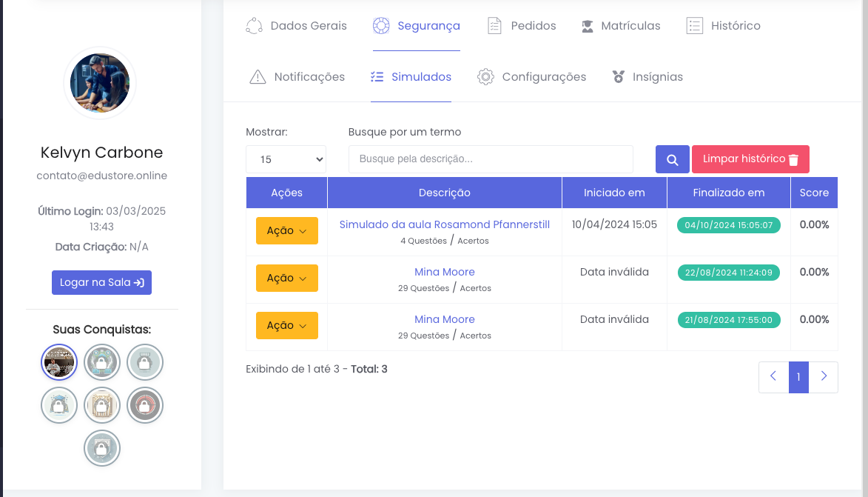Click the Logar na Sala button

101,282
